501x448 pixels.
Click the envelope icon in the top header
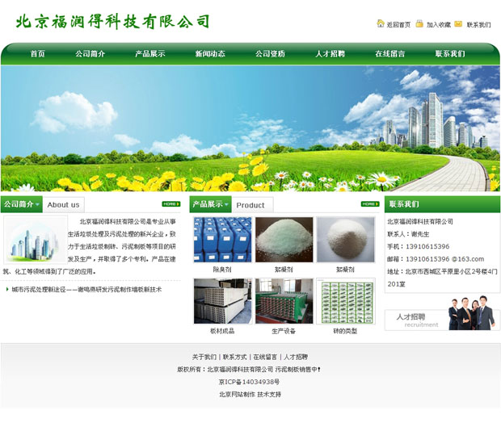click(458, 24)
